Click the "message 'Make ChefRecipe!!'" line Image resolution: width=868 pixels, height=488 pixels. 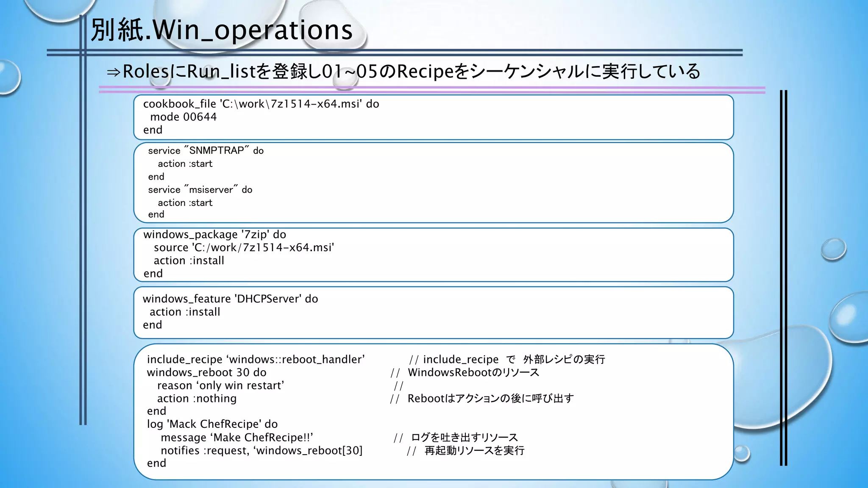tap(237, 437)
